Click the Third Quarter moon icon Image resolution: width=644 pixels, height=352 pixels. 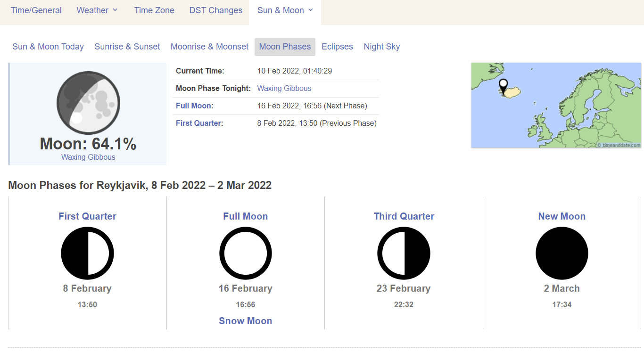pos(404,254)
